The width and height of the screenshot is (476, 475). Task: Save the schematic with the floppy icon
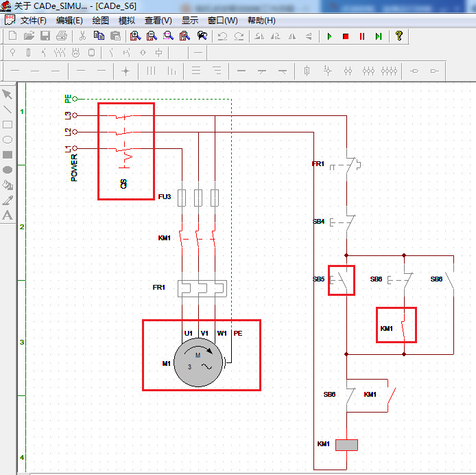tap(45, 36)
